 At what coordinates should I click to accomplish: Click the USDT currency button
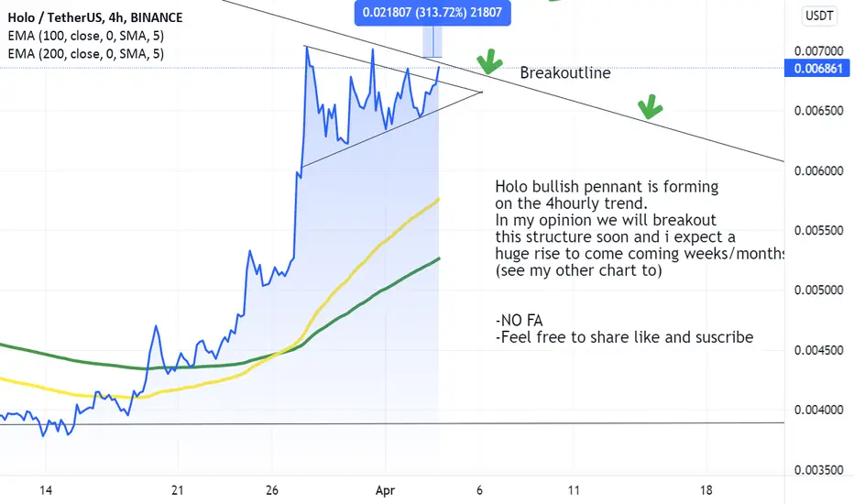[x=818, y=16]
